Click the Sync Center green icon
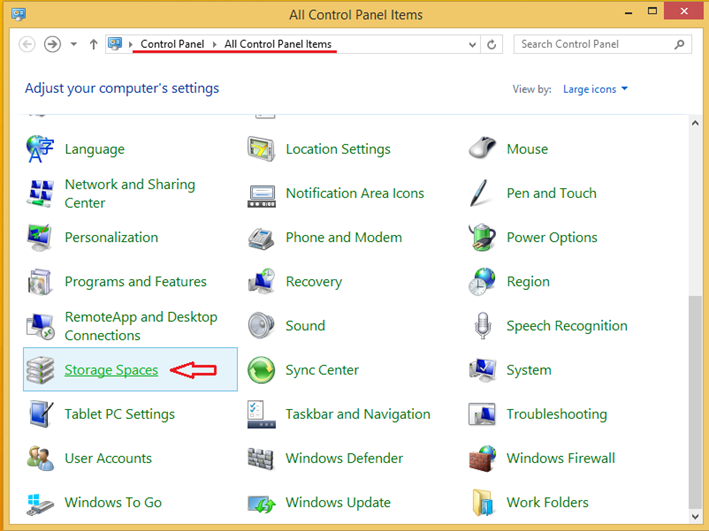This screenshot has width=709, height=531. [261, 370]
